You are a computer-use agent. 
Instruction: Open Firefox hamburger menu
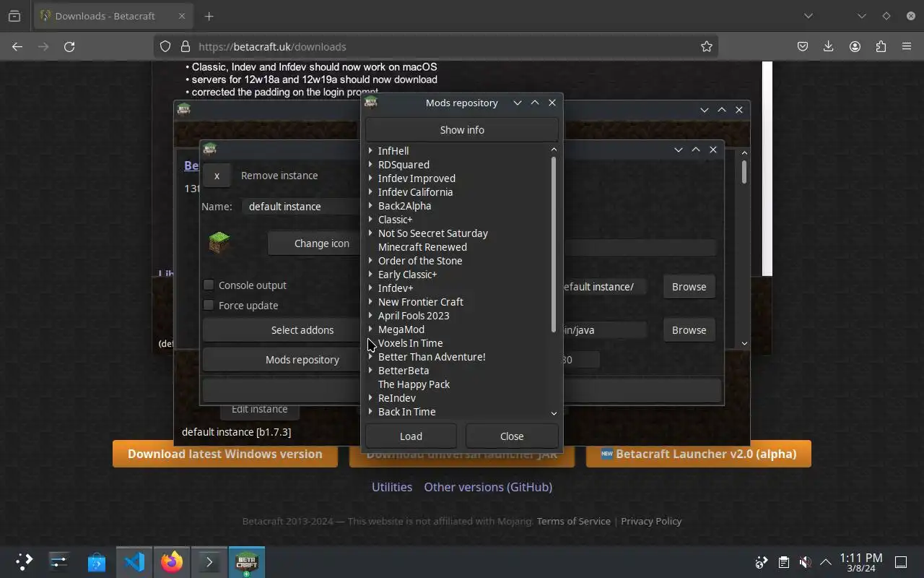pyautogui.click(x=907, y=46)
